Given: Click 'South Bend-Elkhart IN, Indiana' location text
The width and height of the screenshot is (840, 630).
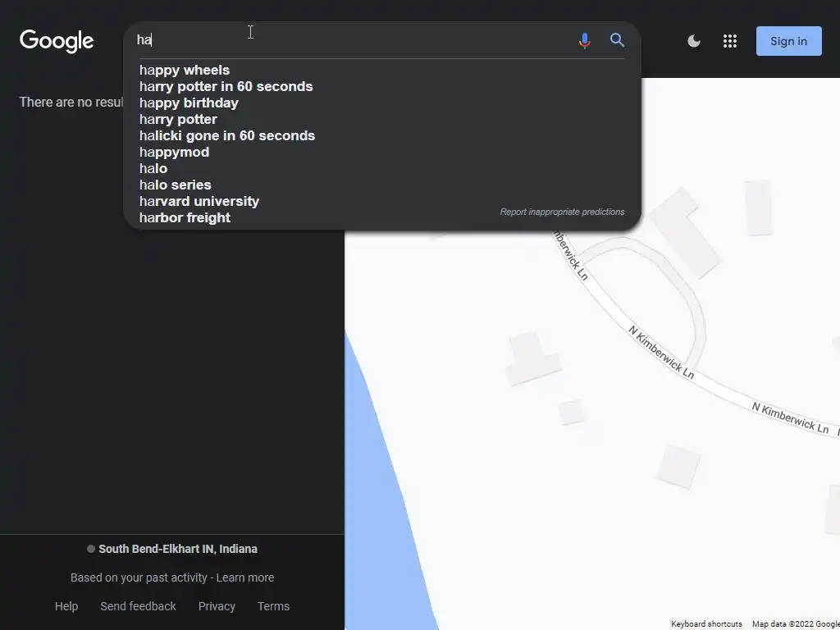Looking at the screenshot, I should [178, 549].
